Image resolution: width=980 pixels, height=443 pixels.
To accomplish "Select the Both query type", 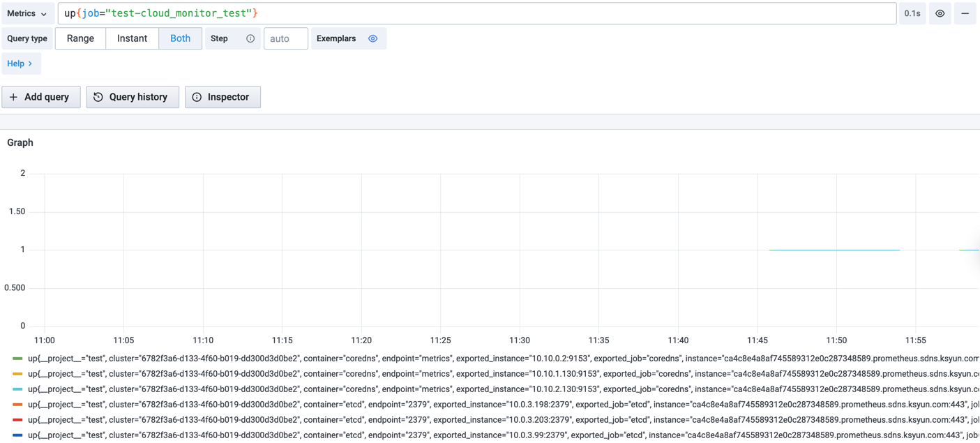I will click(x=180, y=38).
